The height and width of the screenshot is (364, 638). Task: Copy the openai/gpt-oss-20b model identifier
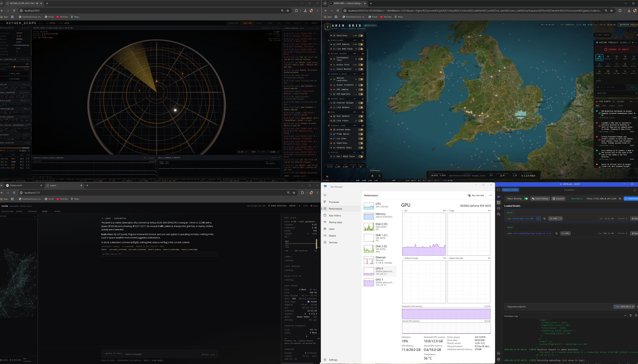[x=544, y=219]
